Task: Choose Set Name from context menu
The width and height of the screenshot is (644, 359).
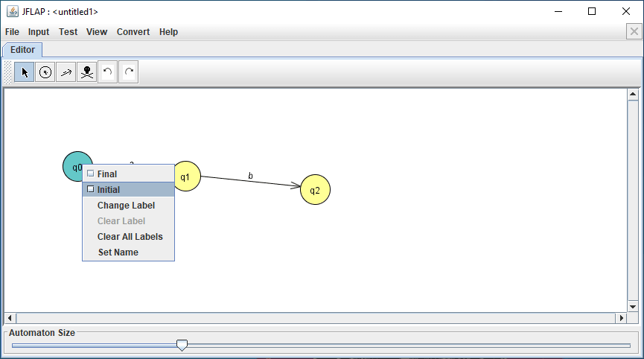Action: [129, 252]
